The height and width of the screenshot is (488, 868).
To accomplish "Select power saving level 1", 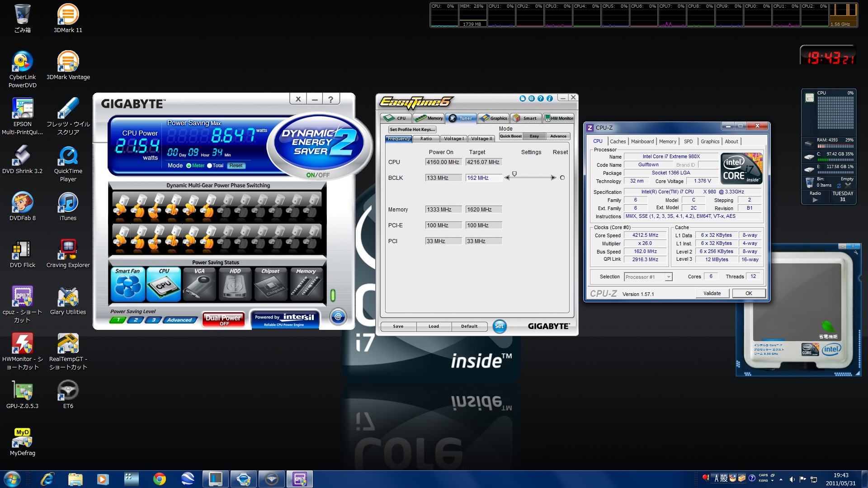I will (x=118, y=320).
